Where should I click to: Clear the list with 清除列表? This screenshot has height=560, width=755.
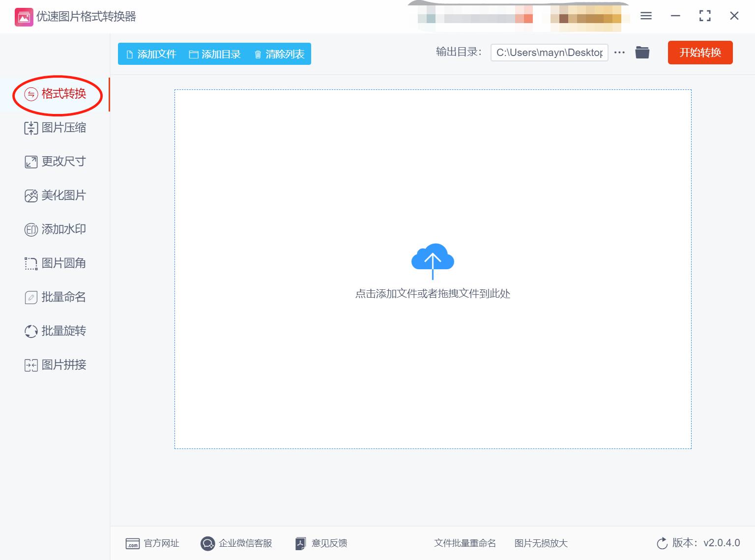tap(279, 54)
